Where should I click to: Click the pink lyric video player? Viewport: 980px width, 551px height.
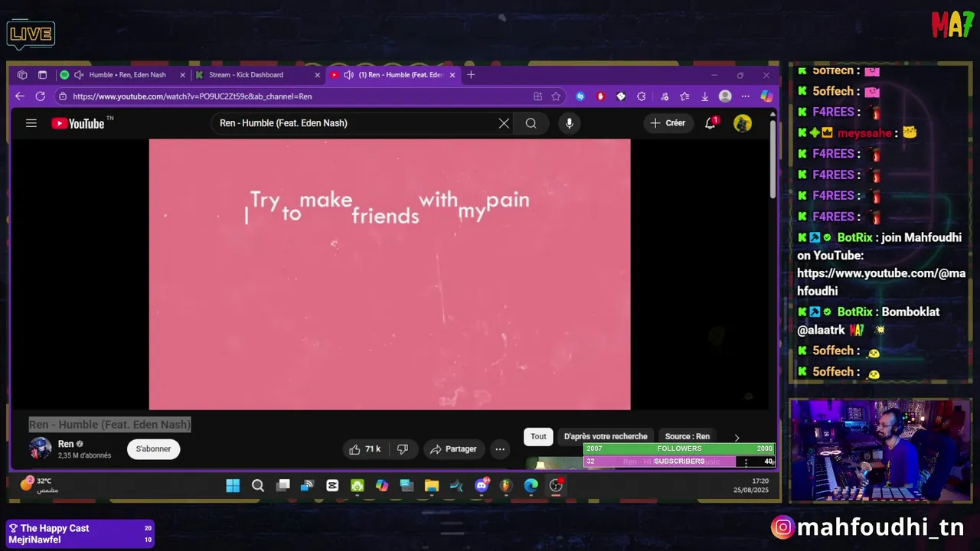(x=390, y=274)
